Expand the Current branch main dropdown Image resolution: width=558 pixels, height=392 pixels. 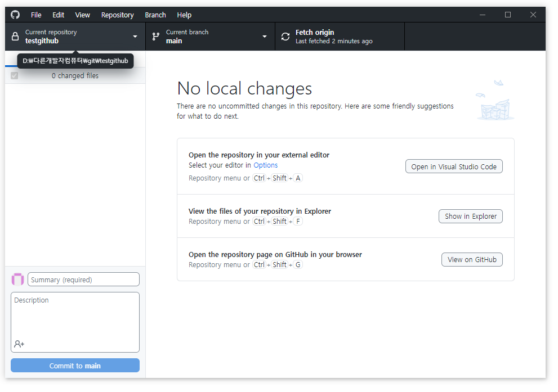click(211, 36)
